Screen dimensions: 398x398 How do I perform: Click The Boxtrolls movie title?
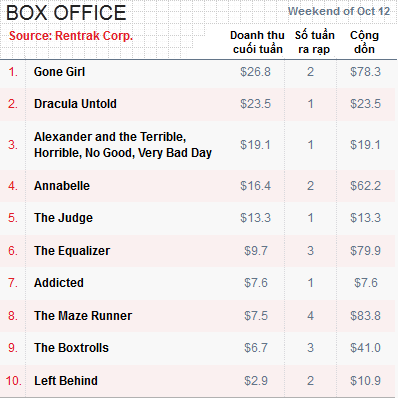(71, 348)
